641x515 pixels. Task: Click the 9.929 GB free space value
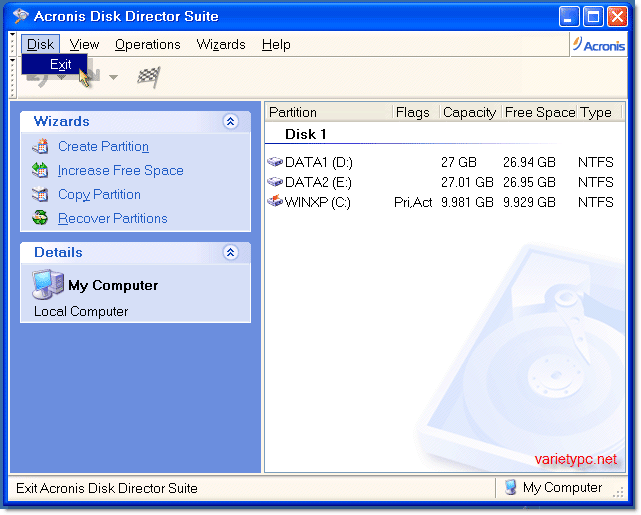529,202
